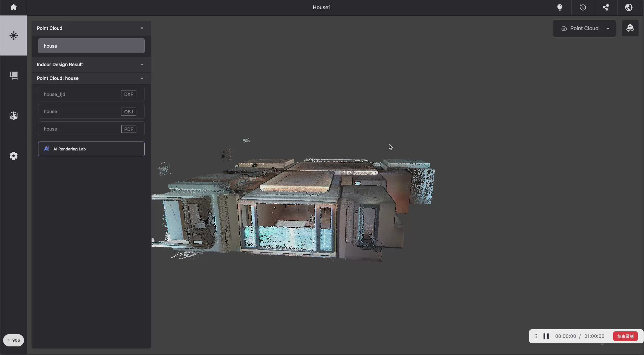Open the globe language icon

tap(629, 7)
